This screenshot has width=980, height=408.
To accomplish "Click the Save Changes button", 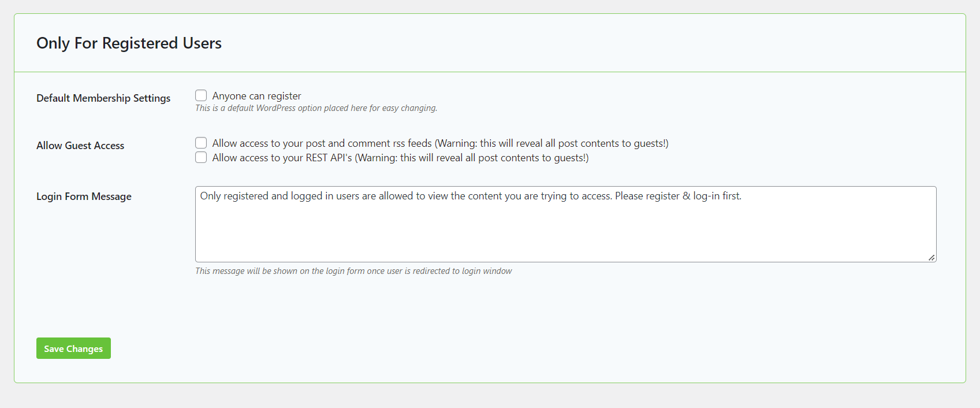I will click(x=73, y=348).
